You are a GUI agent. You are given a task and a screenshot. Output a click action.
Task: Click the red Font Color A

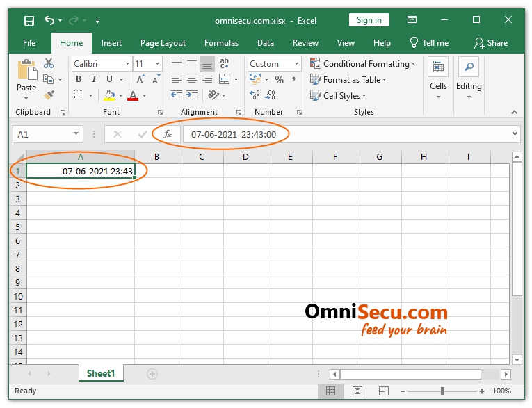(133, 95)
